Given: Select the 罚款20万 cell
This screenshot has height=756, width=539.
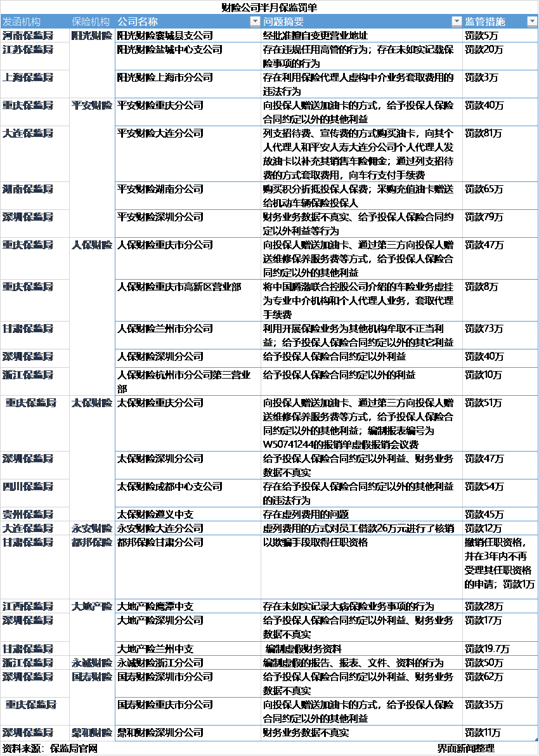Looking at the screenshot, I should point(500,56).
